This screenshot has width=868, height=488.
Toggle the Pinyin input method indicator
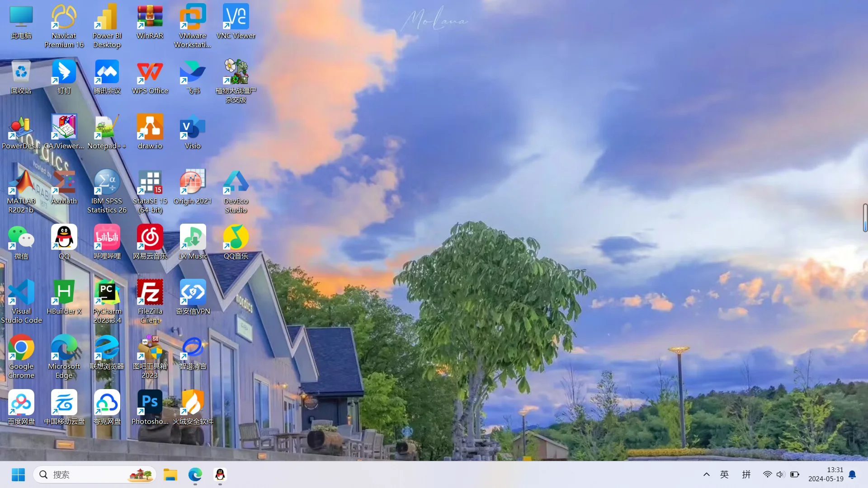(746, 474)
